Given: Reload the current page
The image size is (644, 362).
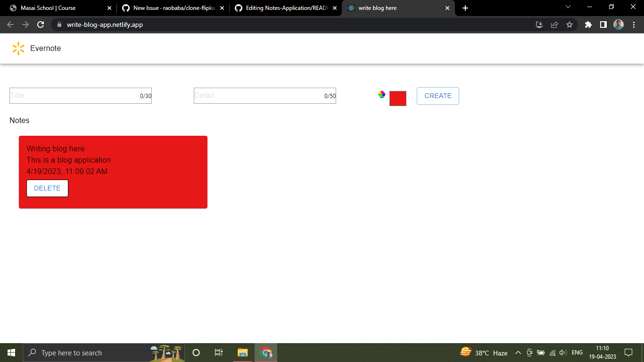Looking at the screenshot, I should point(41,25).
